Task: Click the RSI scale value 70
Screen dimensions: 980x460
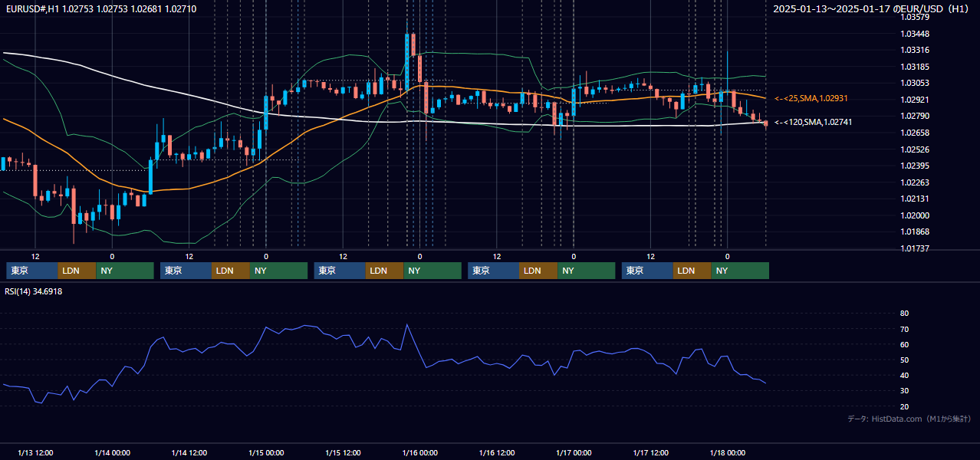Action: pyautogui.click(x=904, y=329)
